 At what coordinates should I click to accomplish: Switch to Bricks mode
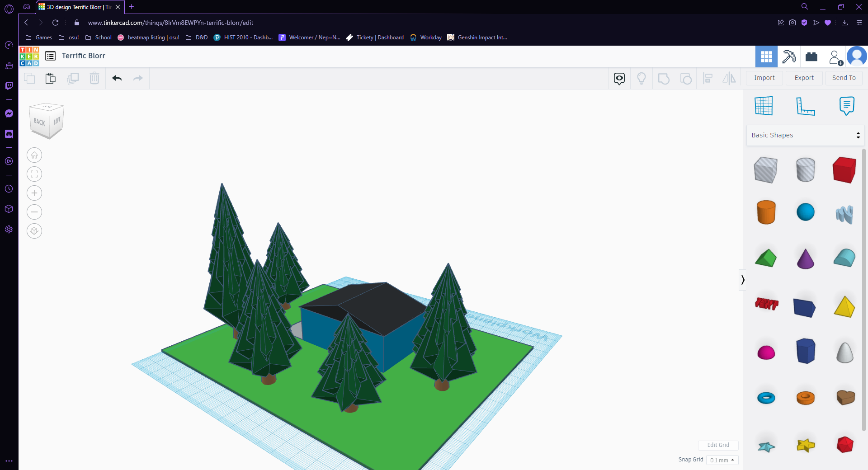coord(811,56)
